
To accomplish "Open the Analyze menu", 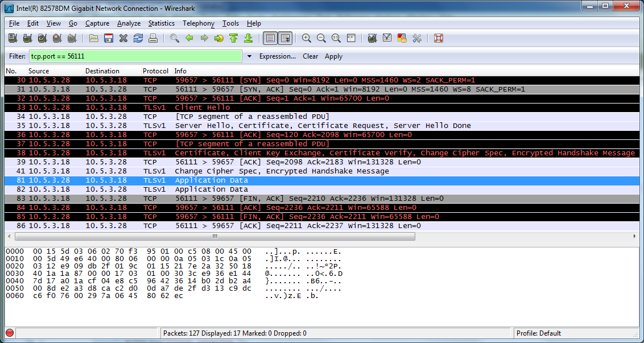I will coord(129,23).
